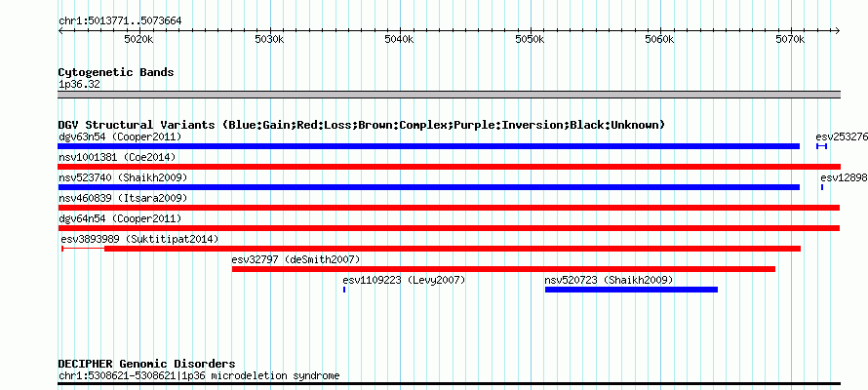
Task: Click the esv32797 (deSmith2007) label
Action: pyautogui.click(x=296, y=259)
